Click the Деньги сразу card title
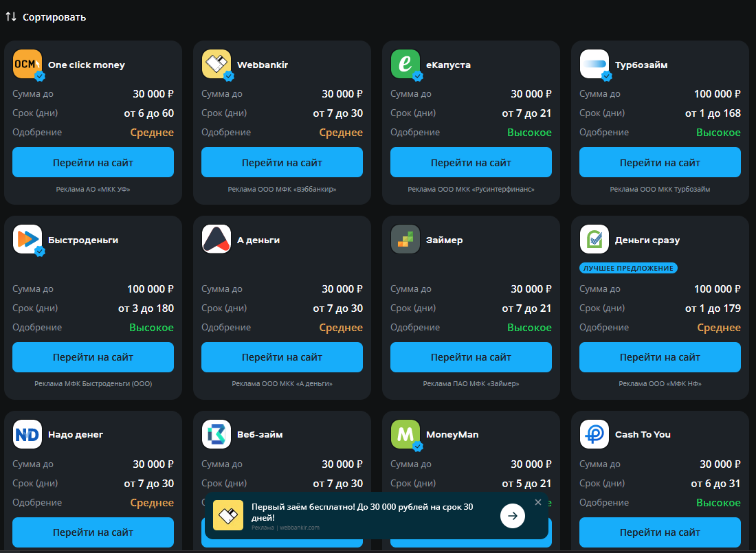756x553 pixels. coord(647,240)
